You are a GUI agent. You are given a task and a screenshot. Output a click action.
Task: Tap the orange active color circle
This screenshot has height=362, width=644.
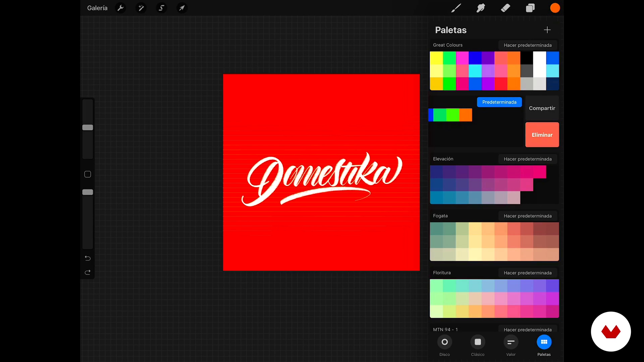click(555, 8)
